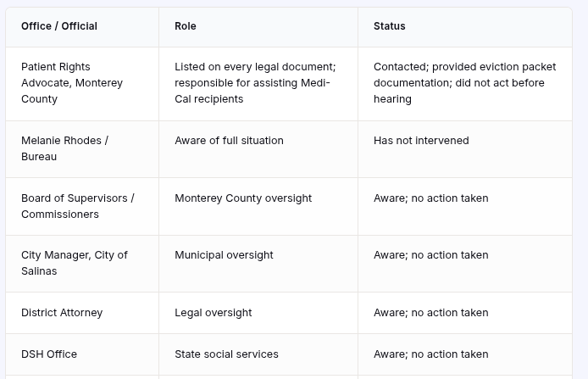Select the Municipal oversight cell
This screenshot has height=379, width=588.
click(x=258, y=264)
